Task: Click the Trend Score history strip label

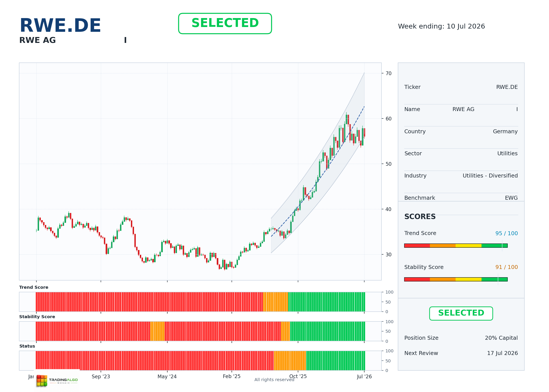Action: pos(34,287)
